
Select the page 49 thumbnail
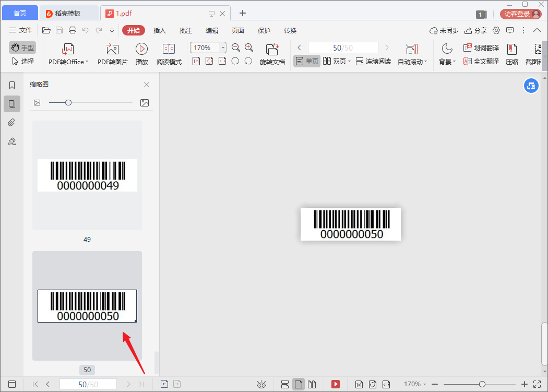pyautogui.click(x=87, y=175)
